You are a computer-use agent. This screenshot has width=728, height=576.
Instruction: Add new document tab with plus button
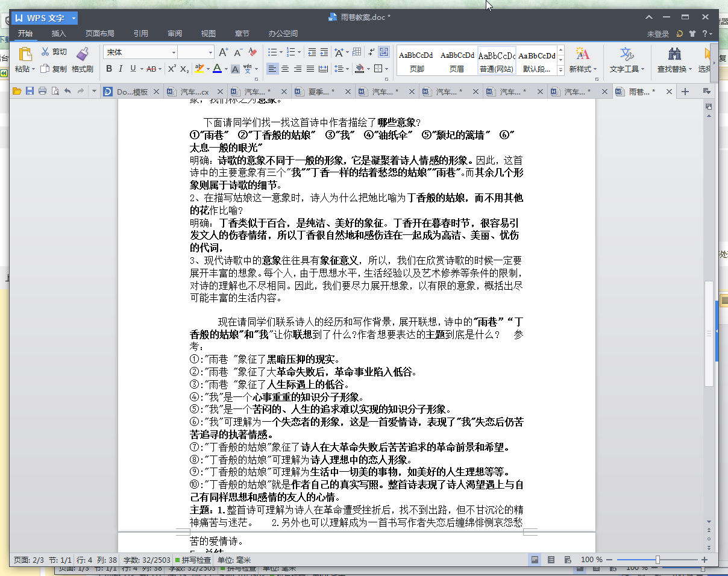pos(685,92)
